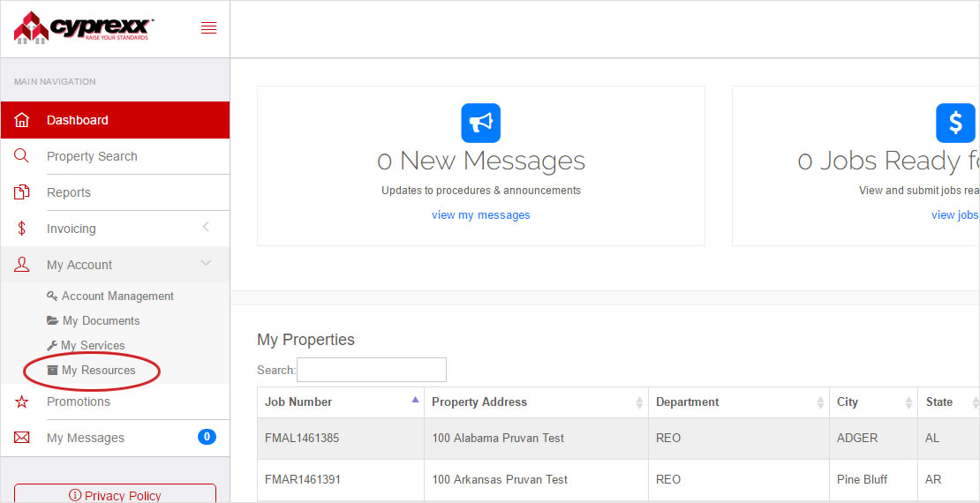Click the My Messages envelope icon
This screenshot has height=503, width=980.
tap(22, 438)
